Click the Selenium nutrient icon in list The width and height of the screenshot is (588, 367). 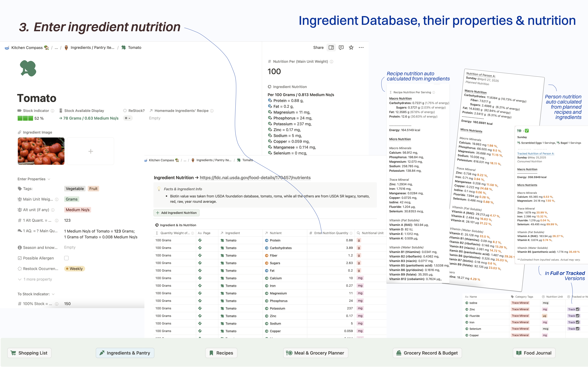click(467, 329)
